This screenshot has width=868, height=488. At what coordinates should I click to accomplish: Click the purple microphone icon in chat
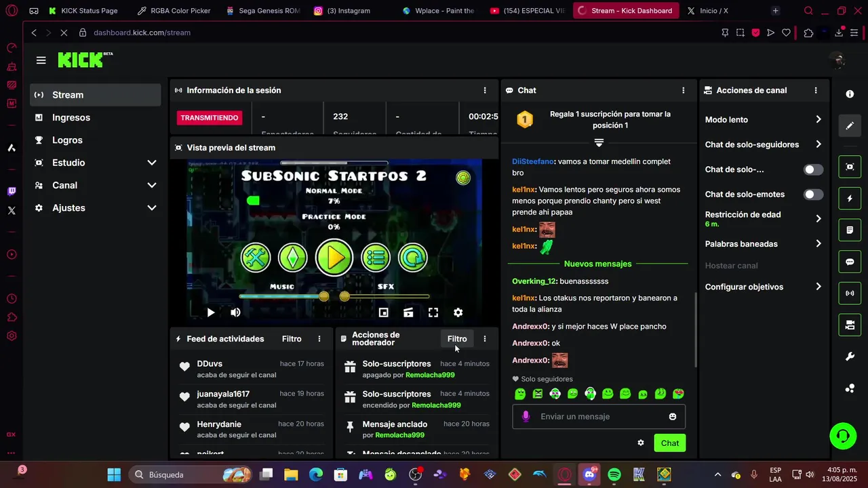point(526,416)
